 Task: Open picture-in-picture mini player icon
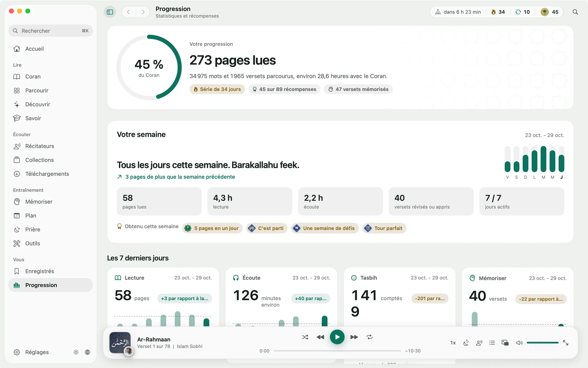pos(505,343)
